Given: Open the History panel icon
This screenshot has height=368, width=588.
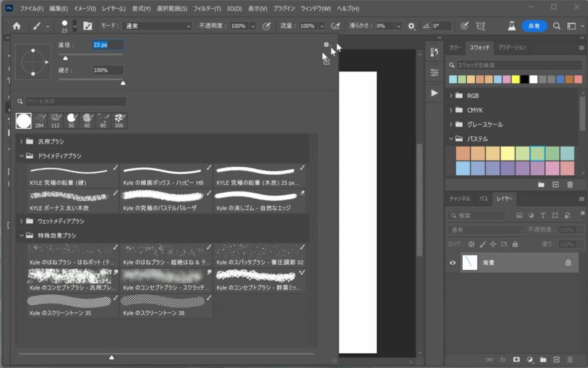Looking at the screenshot, I should (434, 52).
